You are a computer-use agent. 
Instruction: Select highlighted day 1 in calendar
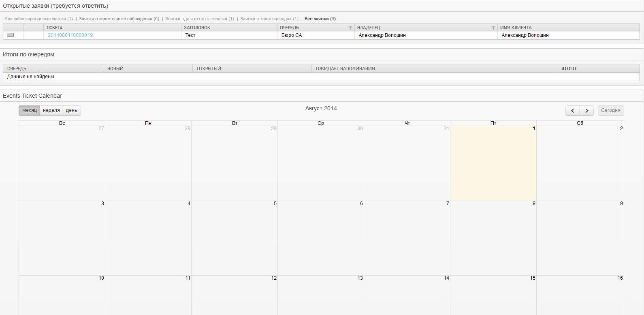[x=493, y=163]
